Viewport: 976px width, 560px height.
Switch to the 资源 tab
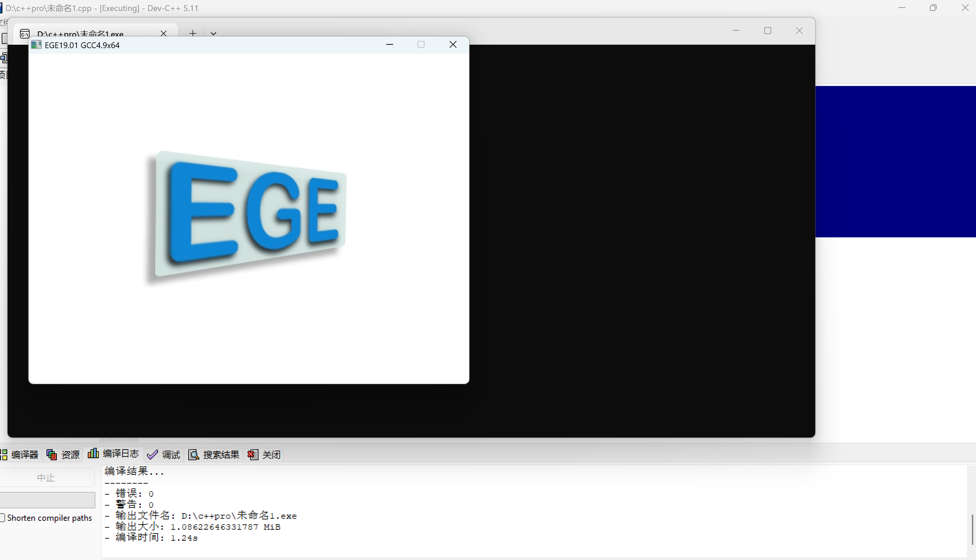[x=63, y=455]
